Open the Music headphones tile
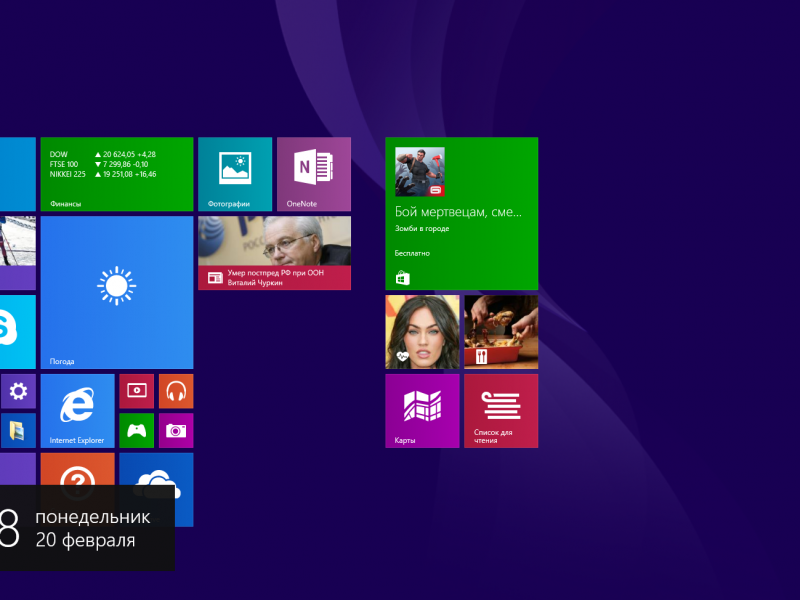Screen dimensions: 800x600 (176, 391)
